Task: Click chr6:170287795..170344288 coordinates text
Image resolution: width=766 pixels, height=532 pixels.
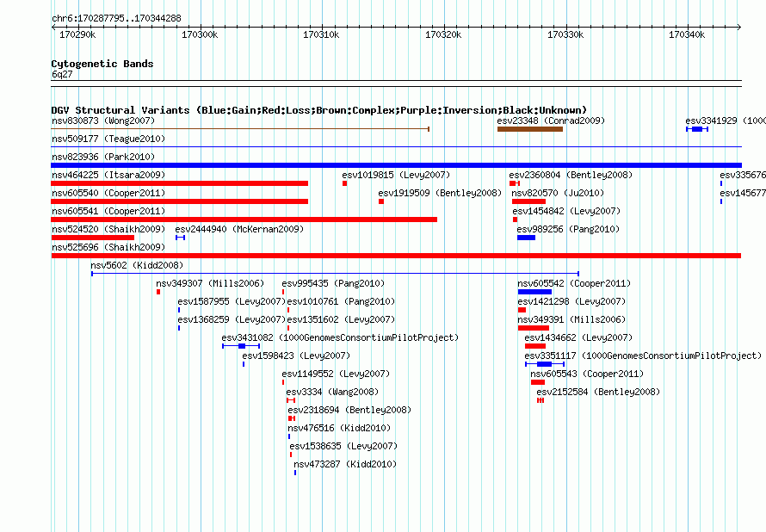Action: click(x=116, y=18)
